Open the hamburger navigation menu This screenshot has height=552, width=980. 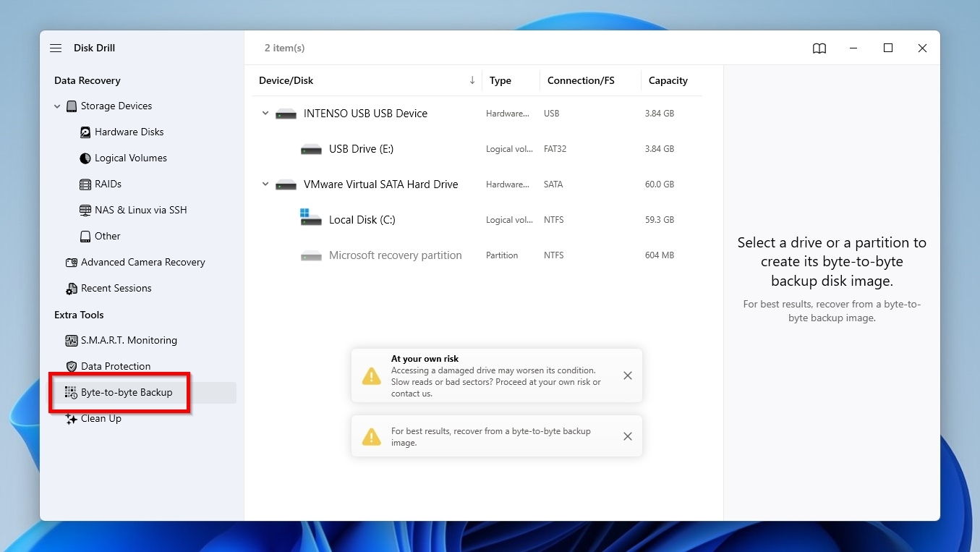56,48
